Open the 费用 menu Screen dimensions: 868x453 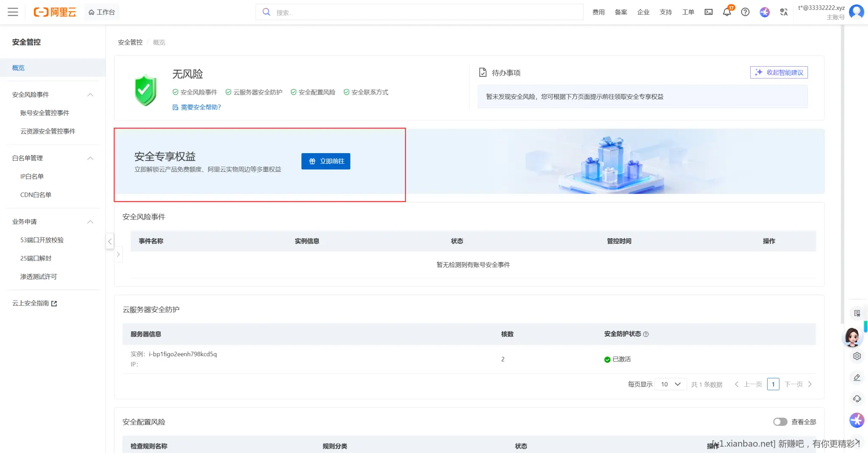598,12
